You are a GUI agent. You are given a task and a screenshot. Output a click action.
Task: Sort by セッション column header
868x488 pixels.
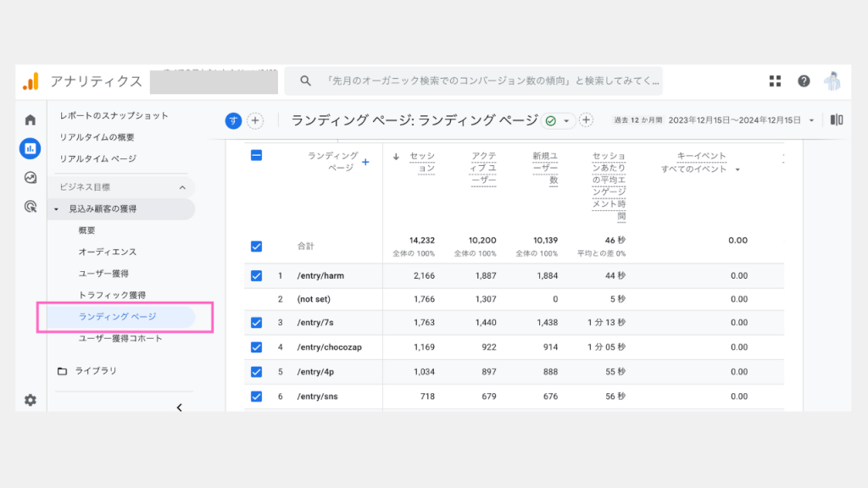[x=421, y=162]
